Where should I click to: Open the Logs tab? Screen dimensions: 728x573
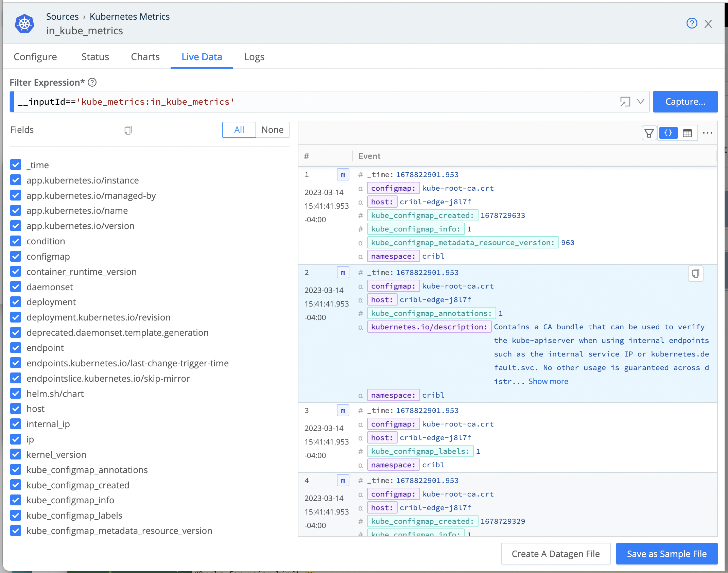[254, 57]
